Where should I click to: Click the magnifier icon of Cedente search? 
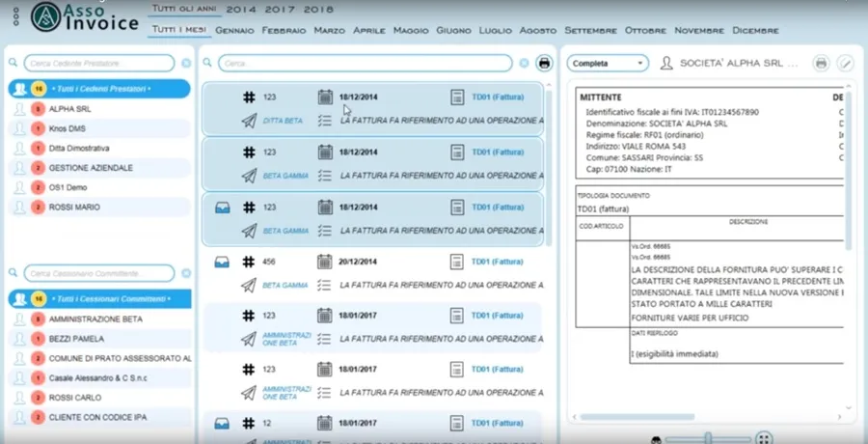(x=13, y=63)
